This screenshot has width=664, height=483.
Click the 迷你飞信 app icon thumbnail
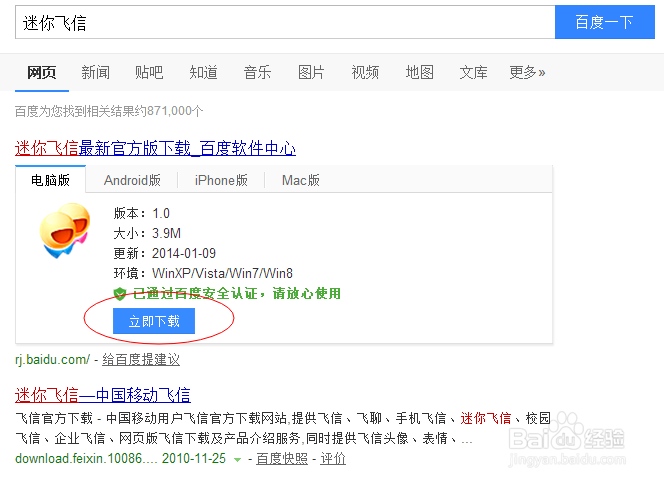tap(65, 230)
